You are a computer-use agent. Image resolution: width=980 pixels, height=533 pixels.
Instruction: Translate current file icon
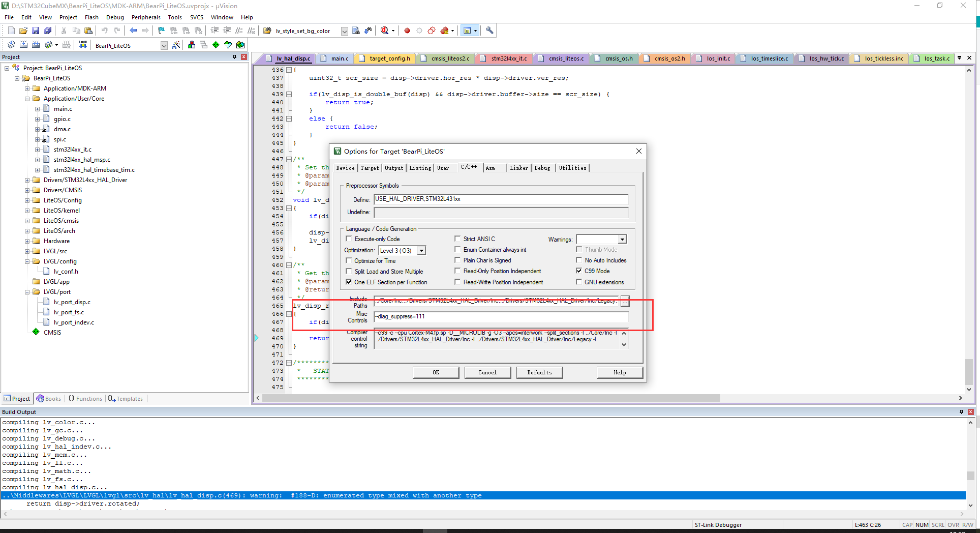[11, 45]
